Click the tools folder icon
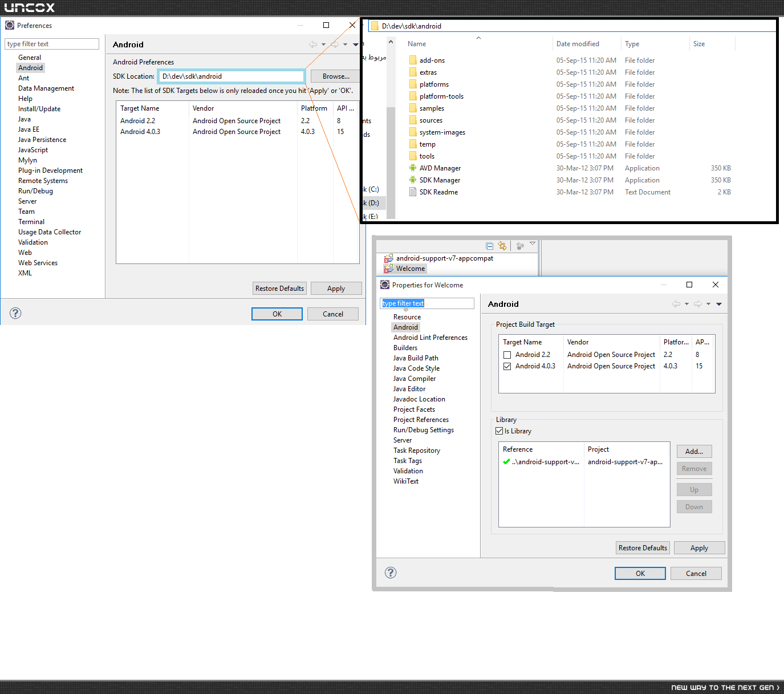 coord(413,156)
